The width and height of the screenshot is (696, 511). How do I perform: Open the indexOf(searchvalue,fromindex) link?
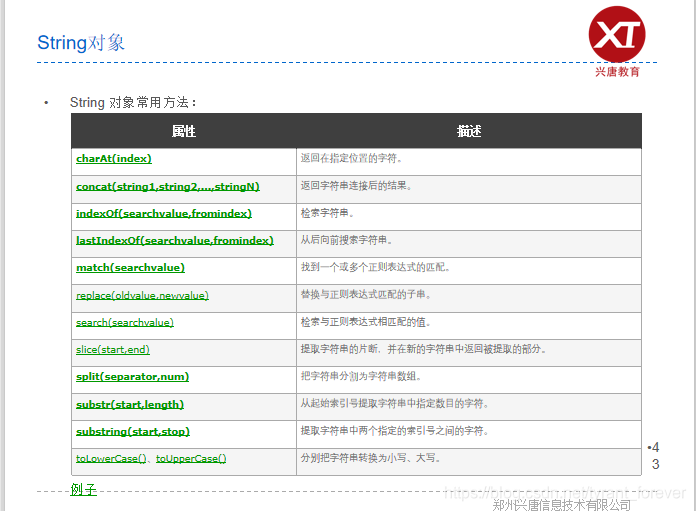point(164,214)
